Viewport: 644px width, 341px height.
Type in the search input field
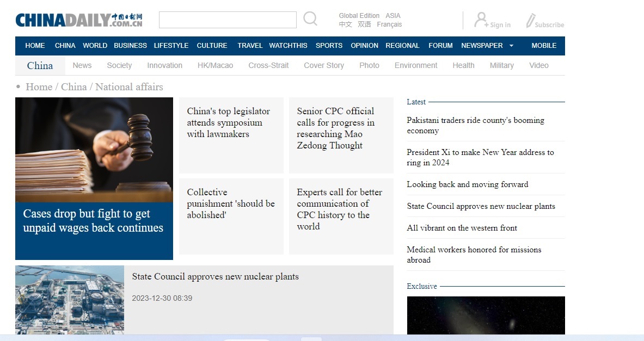point(228,20)
